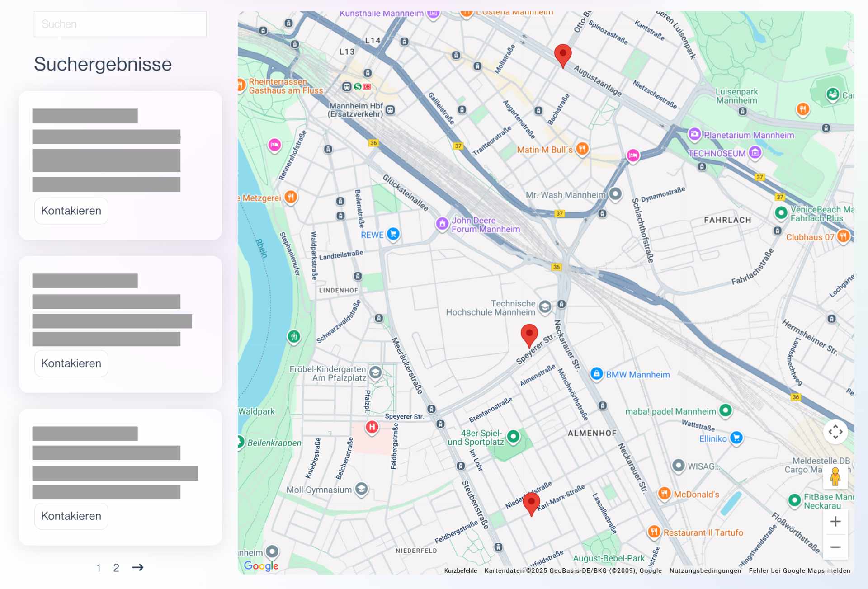Click the Luisenpark Mannheim label
The image size is (868, 589).
pos(736,96)
